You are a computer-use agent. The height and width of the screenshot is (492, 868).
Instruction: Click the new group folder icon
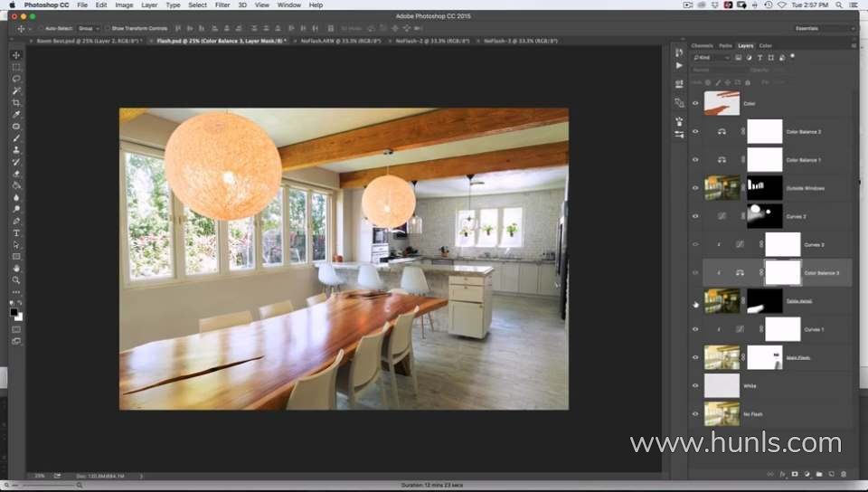coord(819,474)
